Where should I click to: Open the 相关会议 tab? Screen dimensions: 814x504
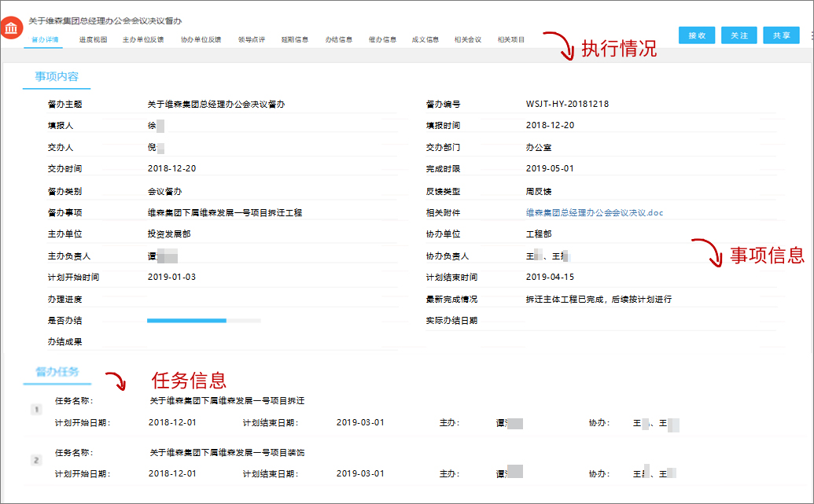[468, 39]
